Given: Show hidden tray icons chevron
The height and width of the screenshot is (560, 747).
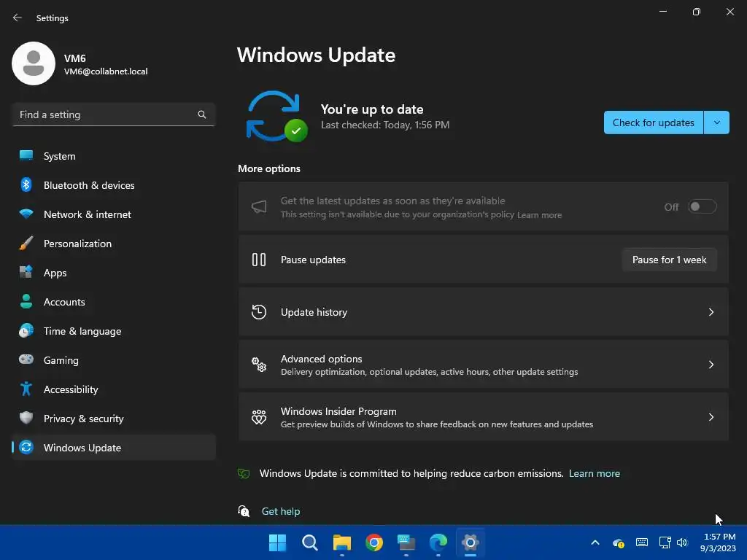Looking at the screenshot, I should point(595,542).
